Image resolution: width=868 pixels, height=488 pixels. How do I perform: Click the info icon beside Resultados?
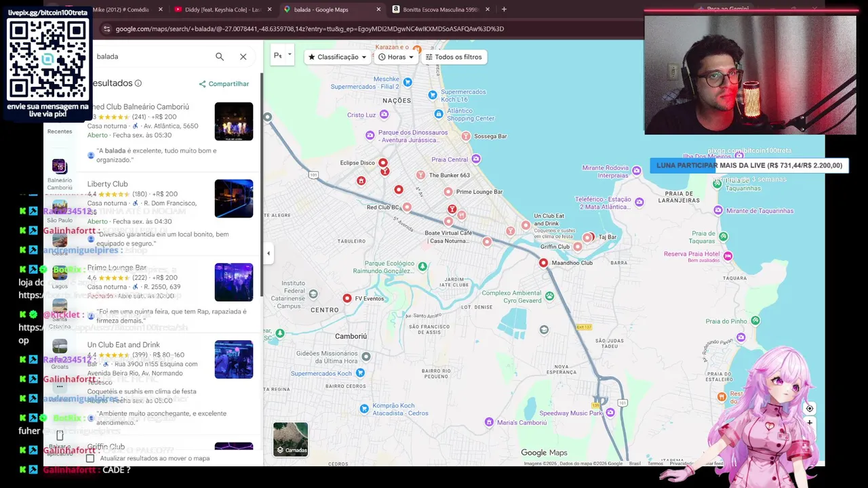point(138,83)
